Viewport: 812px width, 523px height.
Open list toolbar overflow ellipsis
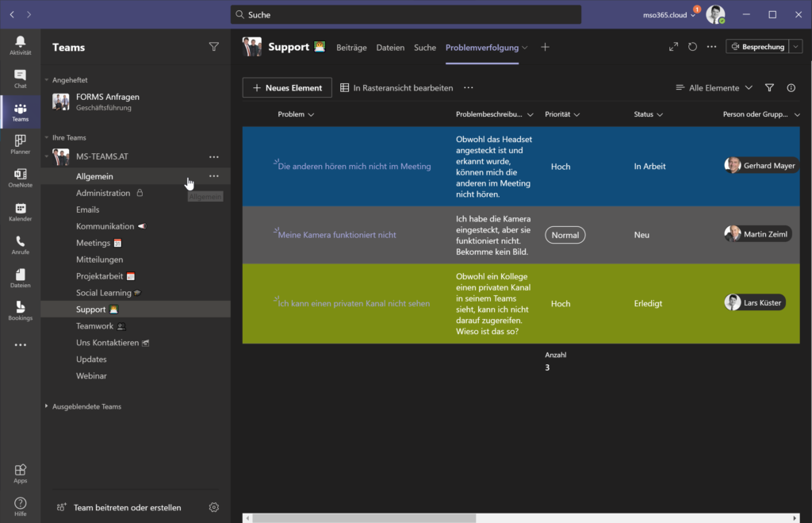click(468, 87)
